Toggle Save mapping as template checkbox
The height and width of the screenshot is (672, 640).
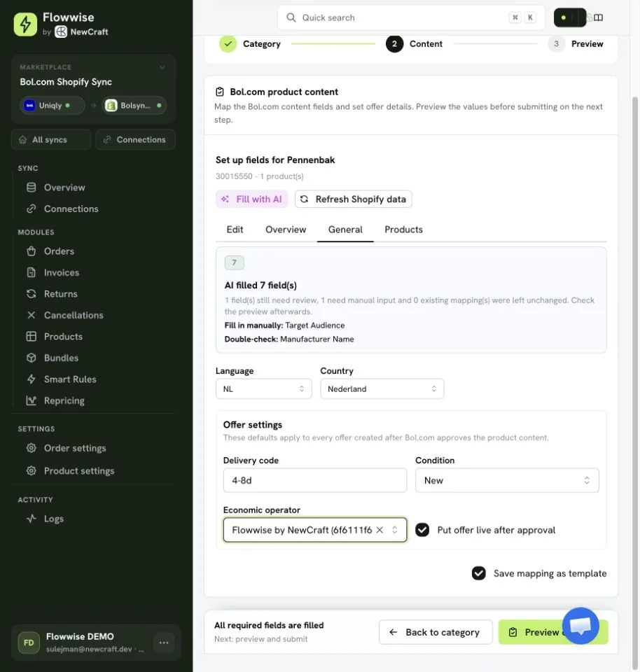point(478,573)
